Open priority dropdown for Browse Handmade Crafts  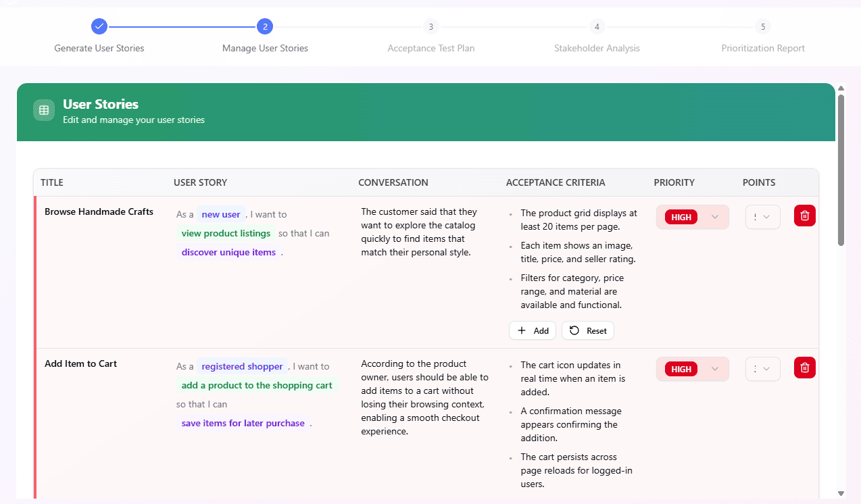pyautogui.click(x=714, y=217)
